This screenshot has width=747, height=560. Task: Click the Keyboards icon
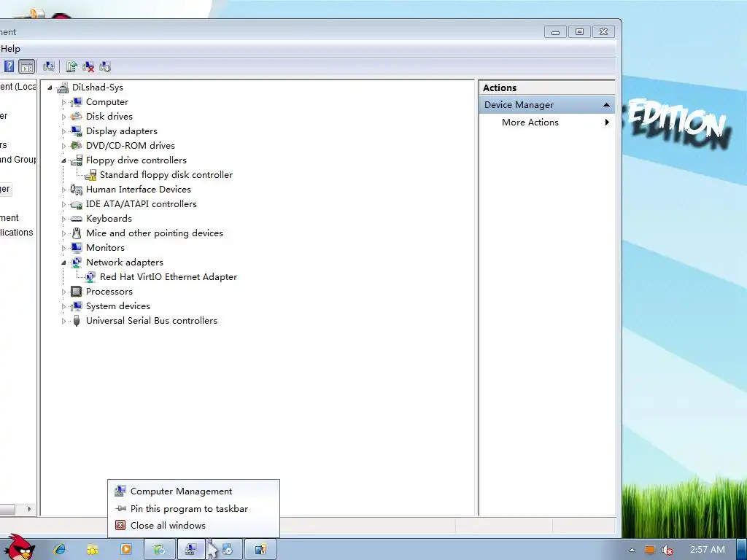point(76,219)
